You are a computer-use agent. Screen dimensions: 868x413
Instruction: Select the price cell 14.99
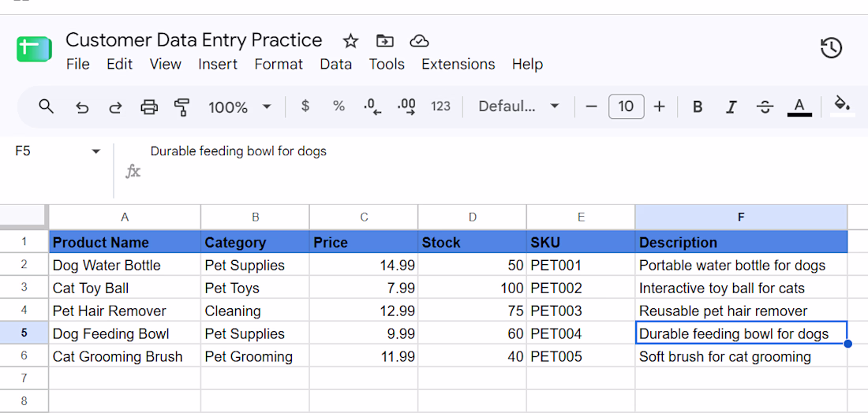tap(364, 266)
